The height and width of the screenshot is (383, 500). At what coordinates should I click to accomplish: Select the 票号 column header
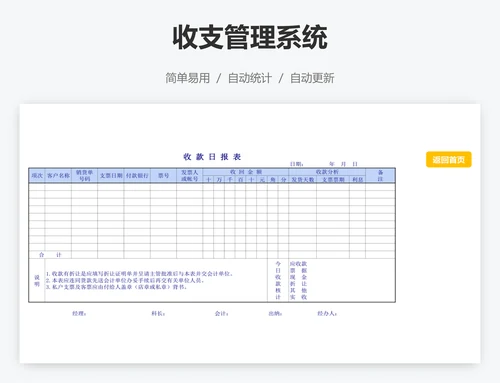click(163, 176)
